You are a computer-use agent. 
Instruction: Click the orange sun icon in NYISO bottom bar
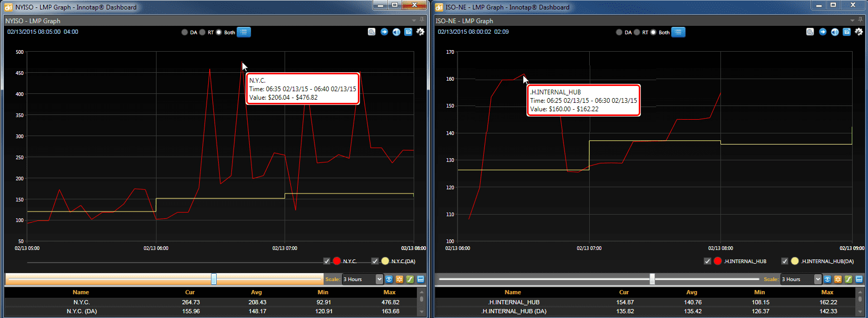[x=399, y=280]
